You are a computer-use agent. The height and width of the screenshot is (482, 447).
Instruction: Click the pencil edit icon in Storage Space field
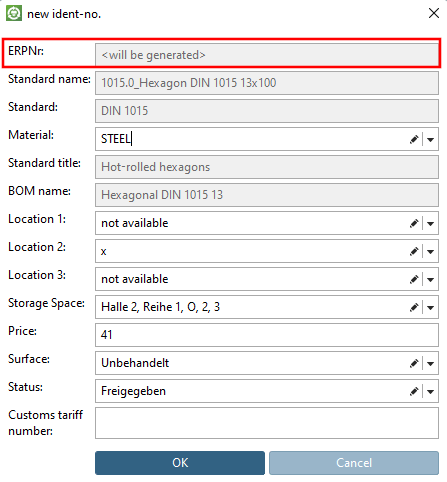pos(414,307)
